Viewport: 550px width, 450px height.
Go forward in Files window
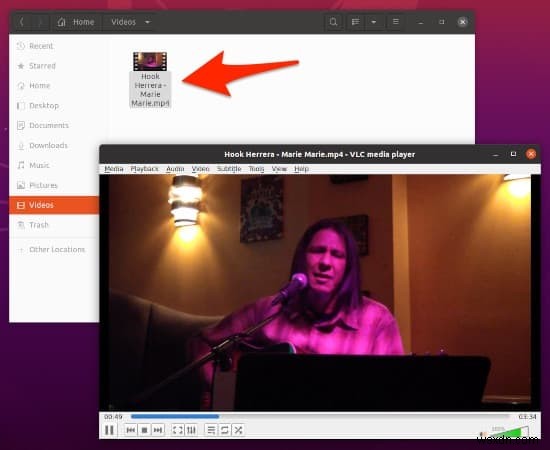coord(40,22)
